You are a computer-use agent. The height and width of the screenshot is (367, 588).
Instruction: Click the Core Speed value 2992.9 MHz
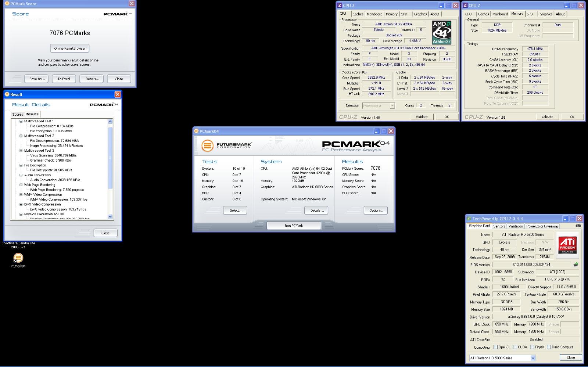(376, 78)
